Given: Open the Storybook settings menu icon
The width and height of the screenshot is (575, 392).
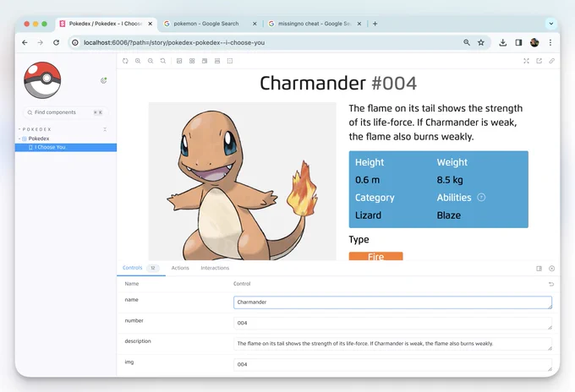Looking at the screenshot, I should (x=104, y=80).
